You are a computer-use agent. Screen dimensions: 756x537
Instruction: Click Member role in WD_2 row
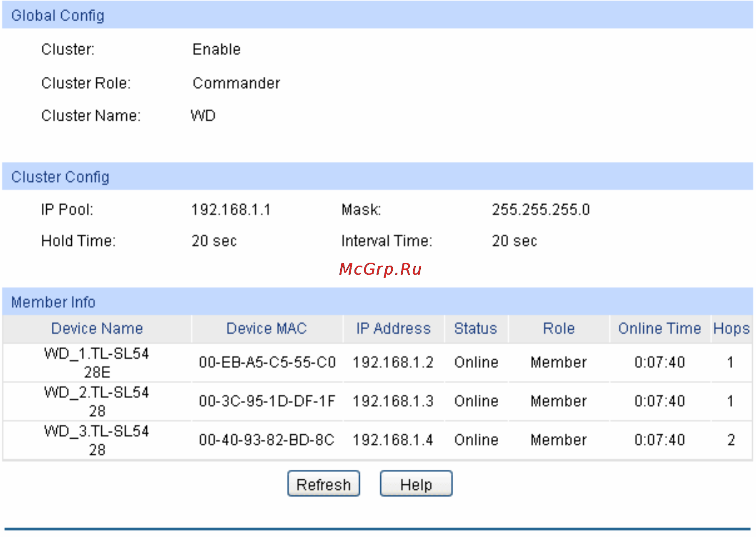559,401
